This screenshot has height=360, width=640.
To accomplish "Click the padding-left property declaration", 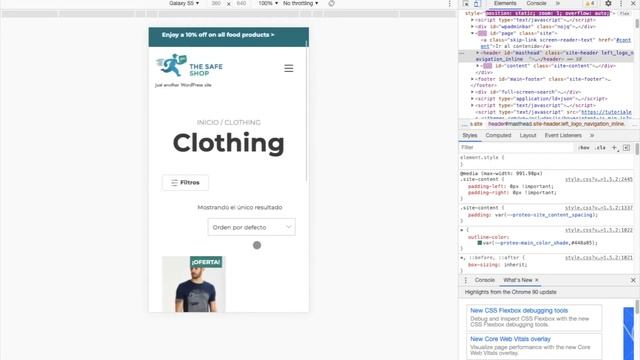I will click(x=511, y=186).
